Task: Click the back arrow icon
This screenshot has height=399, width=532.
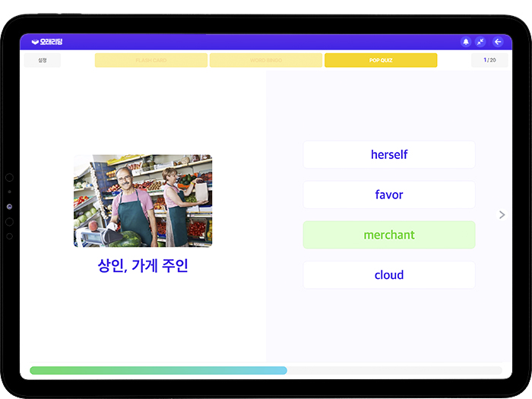Action: (x=498, y=42)
